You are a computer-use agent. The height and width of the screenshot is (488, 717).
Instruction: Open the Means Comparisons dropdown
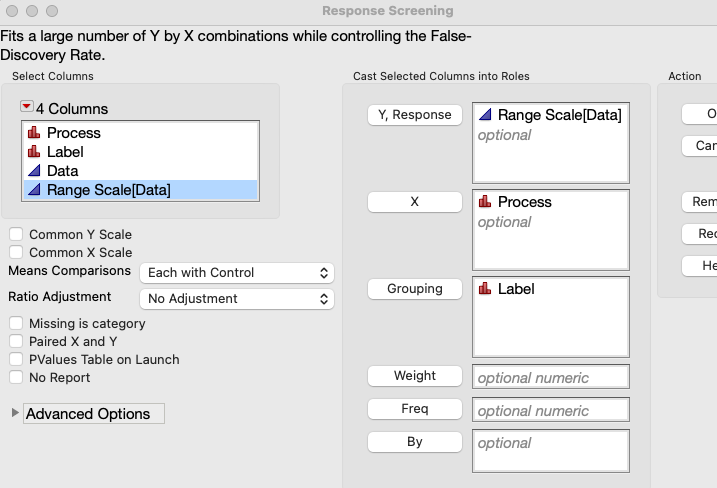[237, 273]
